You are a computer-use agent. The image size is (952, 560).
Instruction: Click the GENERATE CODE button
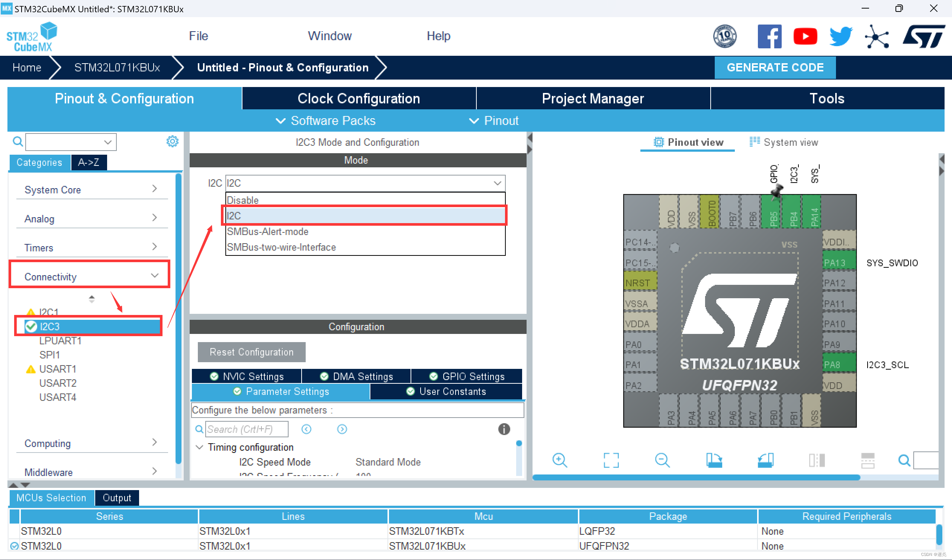775,67
